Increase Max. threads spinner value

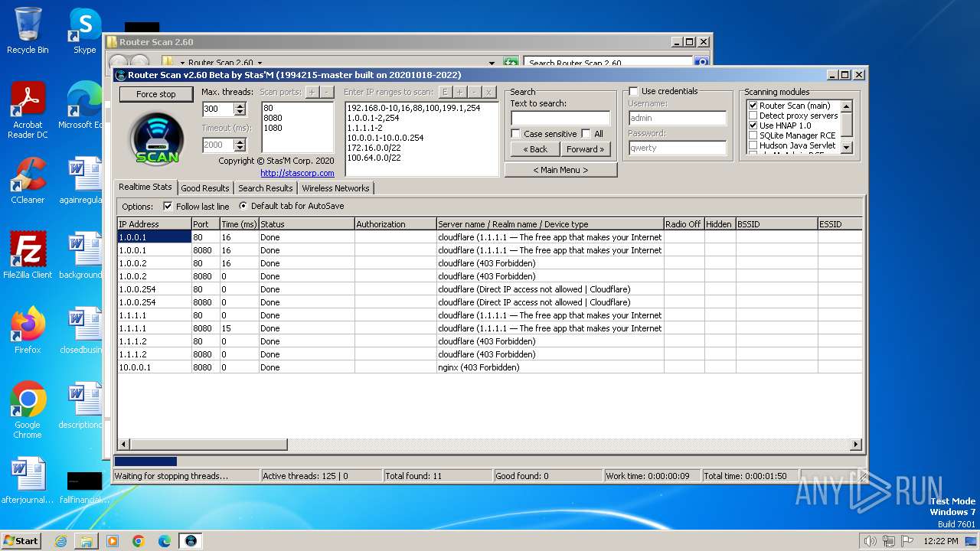(x=240, y=106)
